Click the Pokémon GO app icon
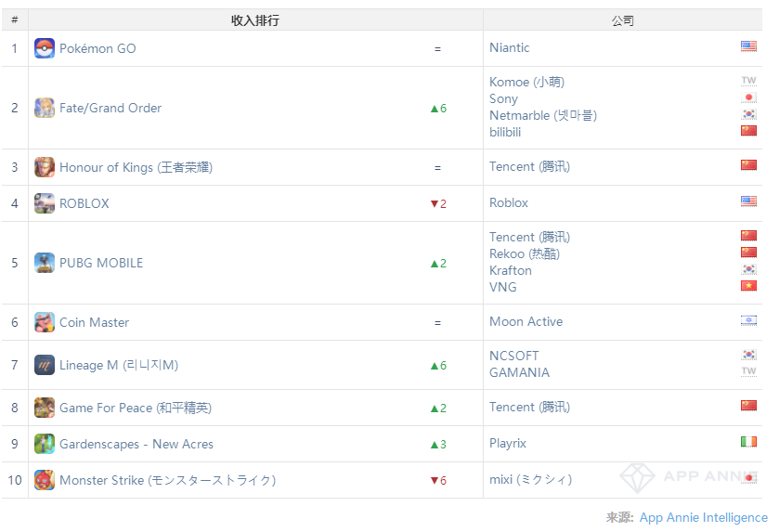Viewport: 779px width, 532px height. click(45, 48)
